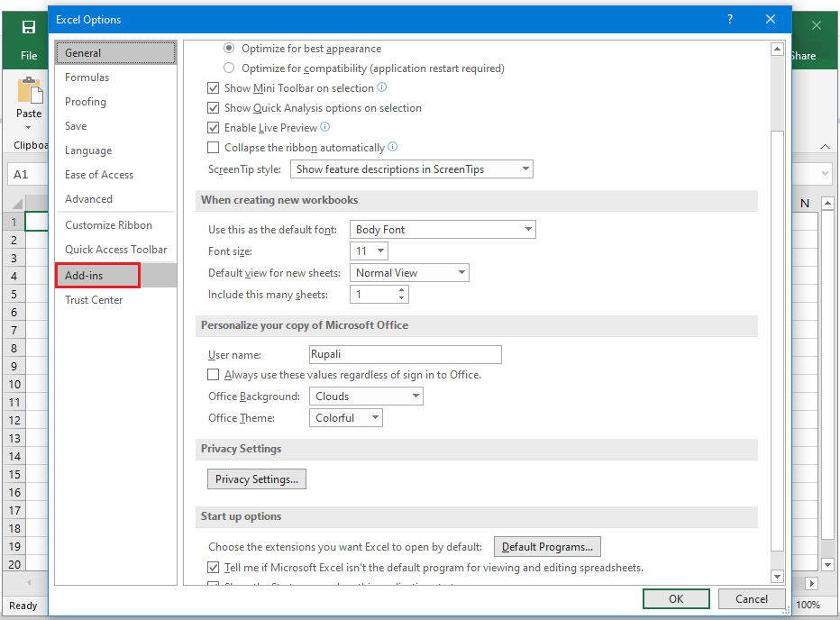Screen dimensions: 840x620
Task: Click the 100% zoom level
Action: click(808, 605)
